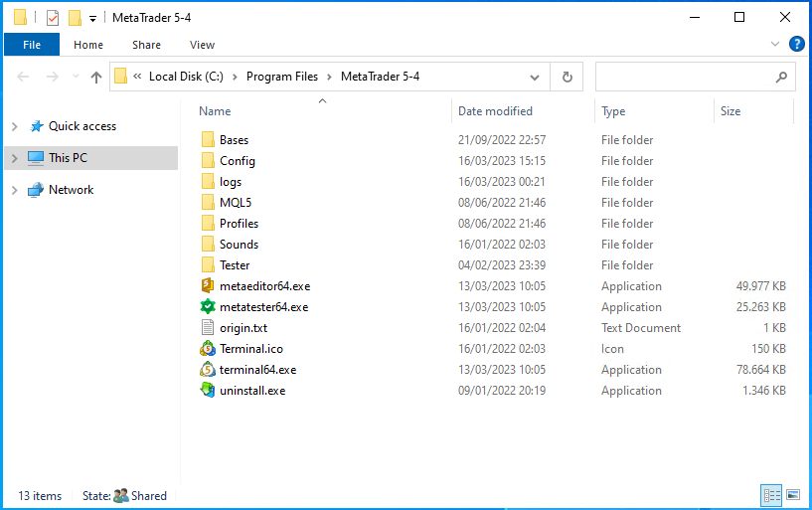Viewport: 812px width, 510px height.
Task: Expand the ribbon with the chevron
Action: coord(774,44)
